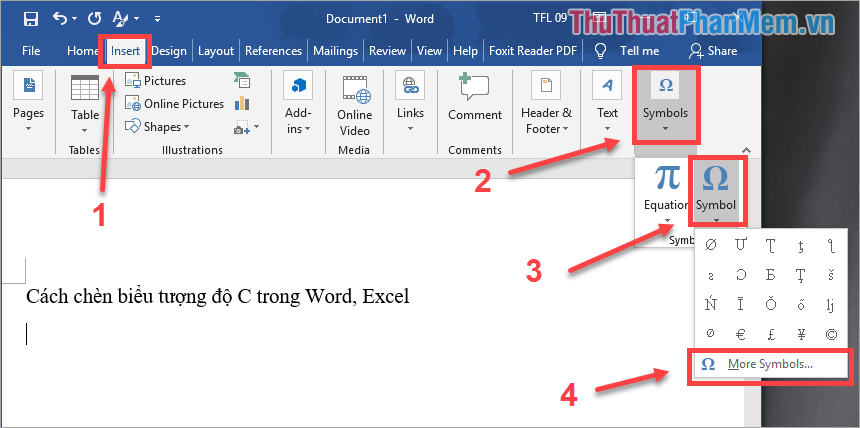The width and height of the screenshot is (860, 428).
Task: Click the Chart bar graph icon
Action: [x=242, y=104]
